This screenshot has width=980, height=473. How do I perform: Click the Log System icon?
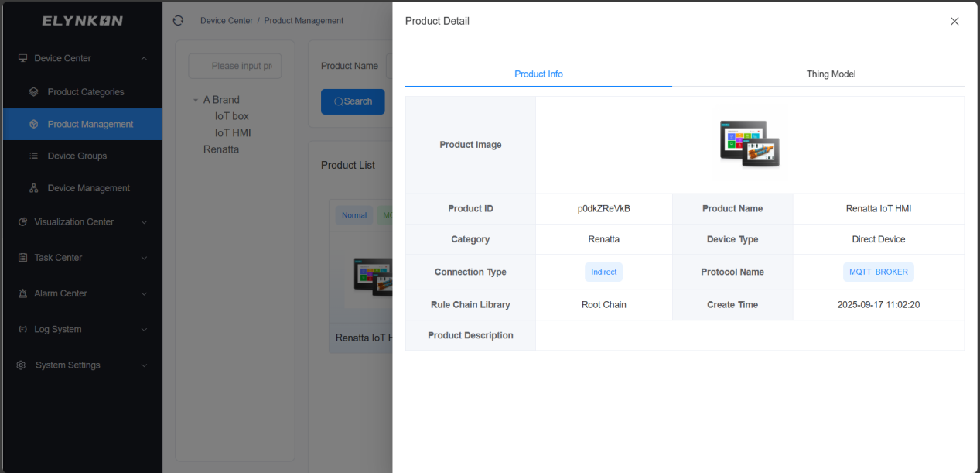(22, 329)
